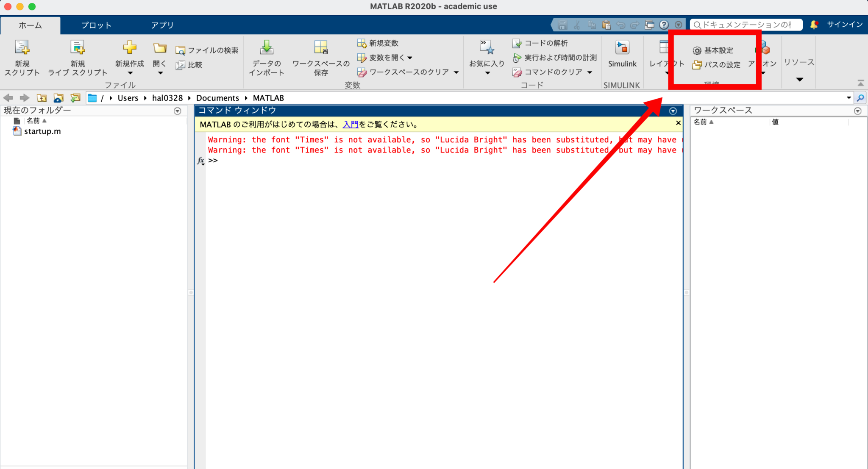Click the Save Workspace (ワークスペースの保存) icon
This screenshot has height=469, width=868.
(x=321, y=47)
